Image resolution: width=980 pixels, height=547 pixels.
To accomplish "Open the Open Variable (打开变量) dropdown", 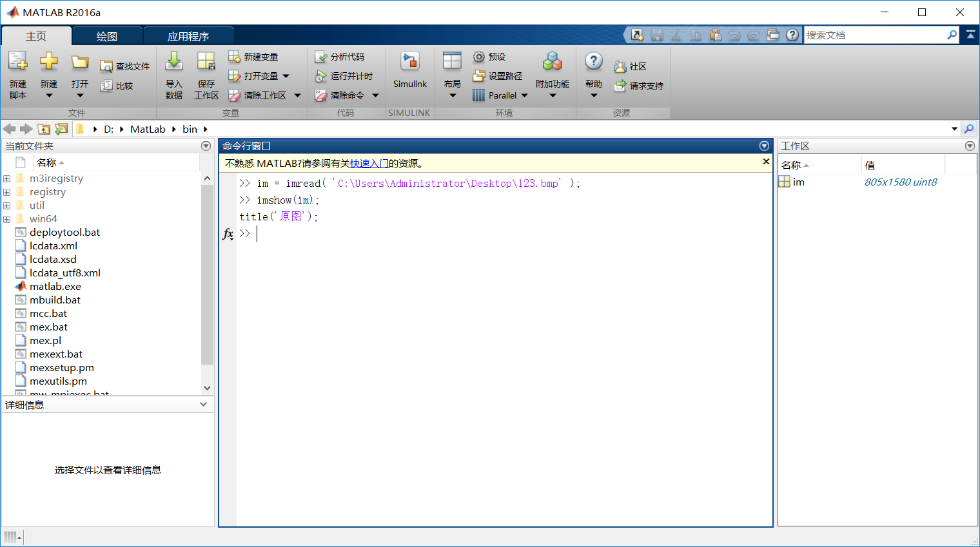I will (x=286, y=76).
